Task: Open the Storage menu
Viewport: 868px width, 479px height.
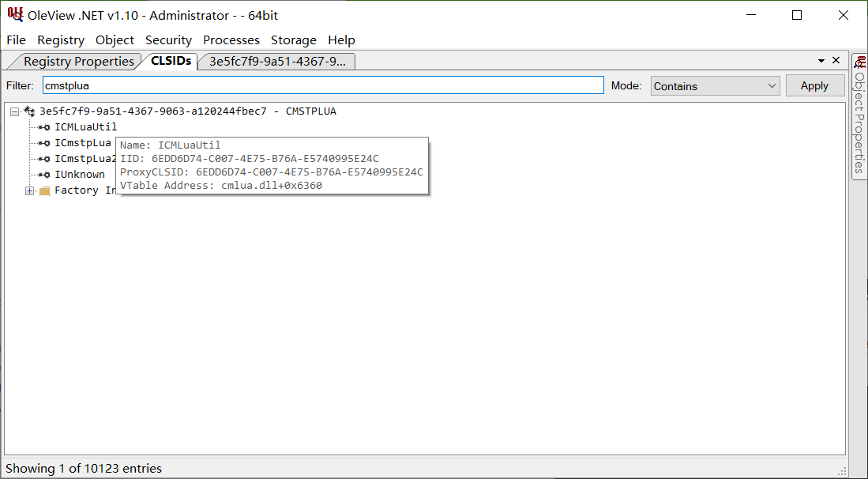Action: (293, 40)
